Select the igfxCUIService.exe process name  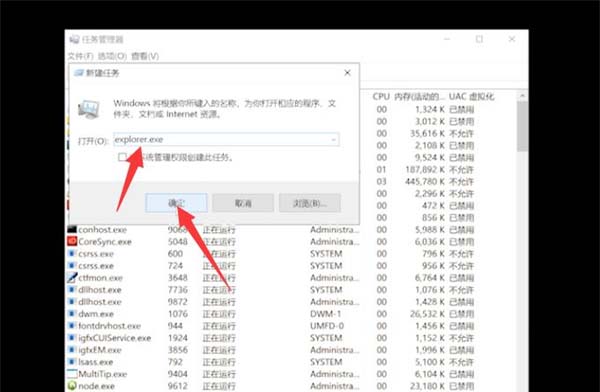click(x=115, y=338)
